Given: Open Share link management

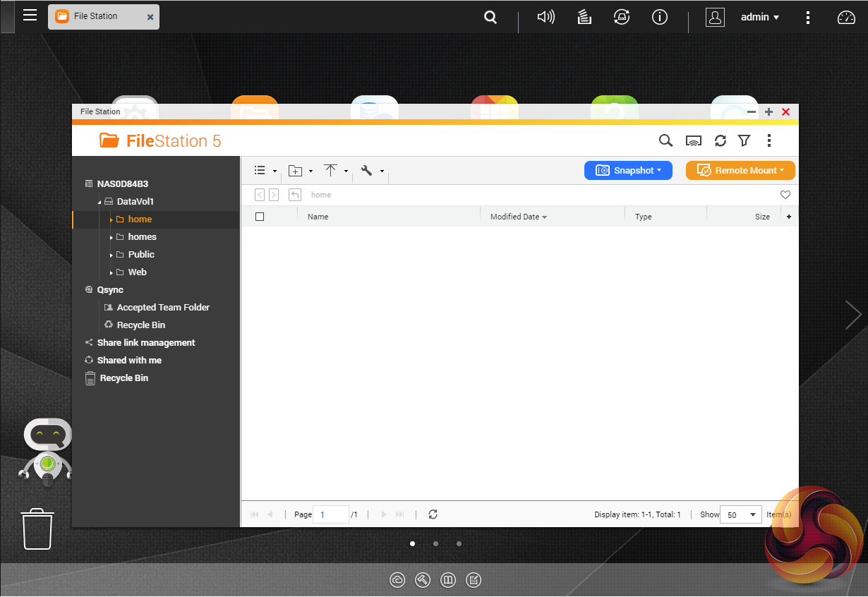Looking at the screenshot, I should click(146, 343).
